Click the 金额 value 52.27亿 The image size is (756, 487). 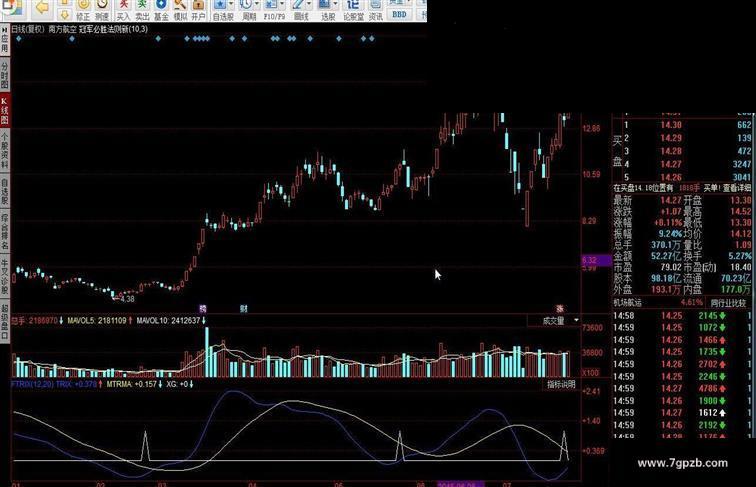(x=666, y=256)
